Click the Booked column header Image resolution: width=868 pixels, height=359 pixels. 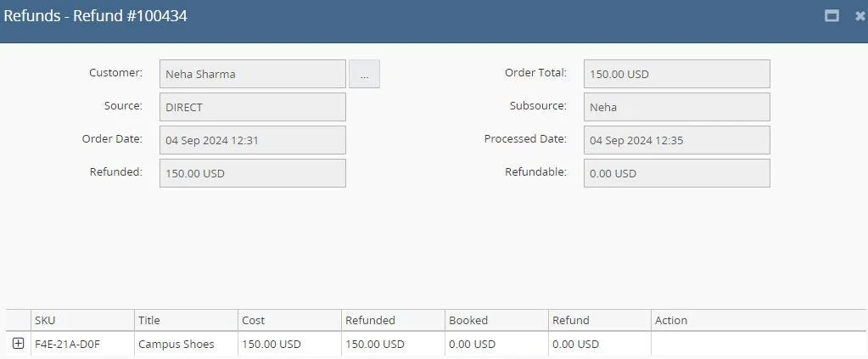496,320
